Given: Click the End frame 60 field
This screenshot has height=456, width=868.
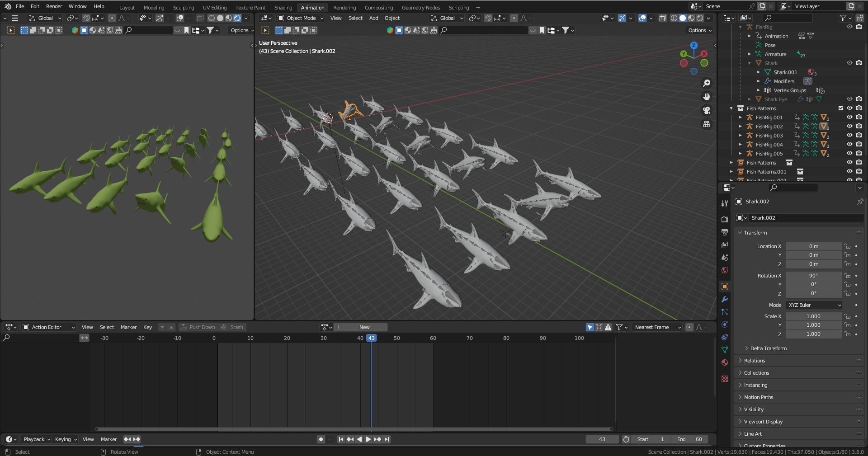Looking at the screenshot, I should point(689,439).
